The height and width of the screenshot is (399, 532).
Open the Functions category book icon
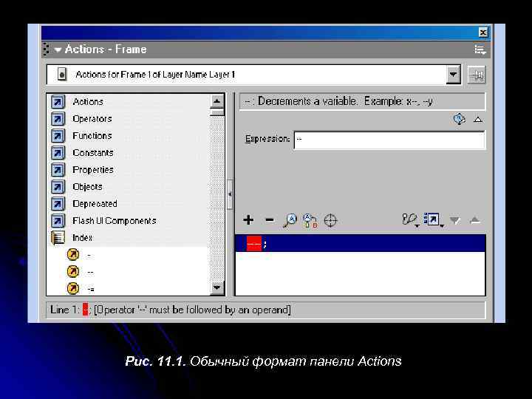pos(58,136)
